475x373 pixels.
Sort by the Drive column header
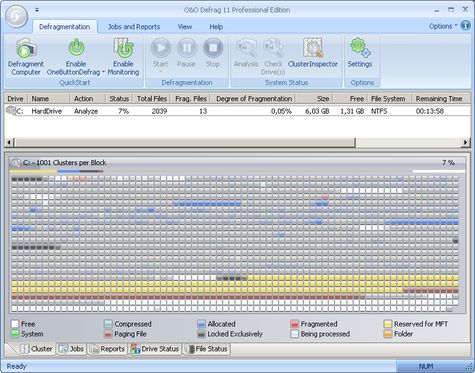pyautogui.click(x=16, y=99)
